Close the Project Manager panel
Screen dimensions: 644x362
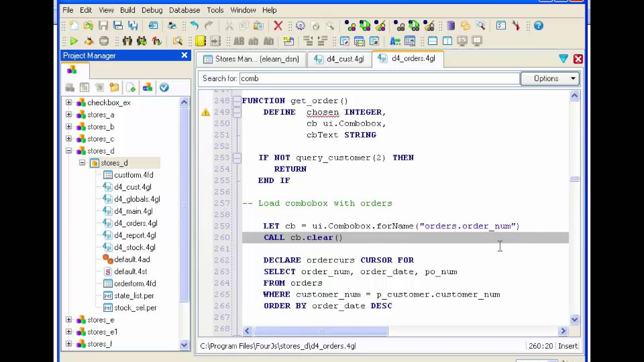tap(184, 55)
